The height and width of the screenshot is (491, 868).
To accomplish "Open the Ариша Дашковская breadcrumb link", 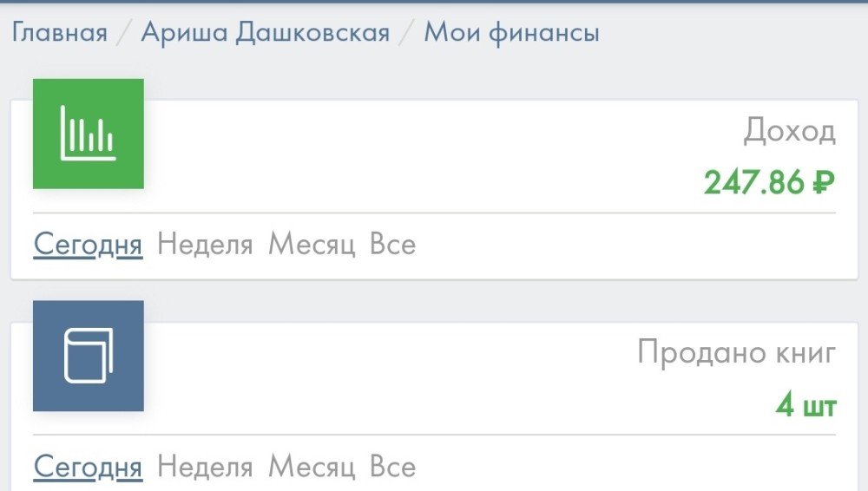I will 266,33.
